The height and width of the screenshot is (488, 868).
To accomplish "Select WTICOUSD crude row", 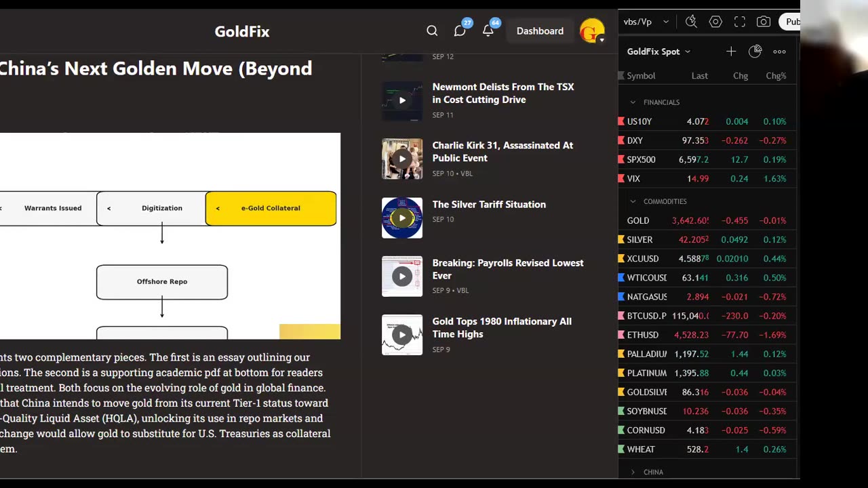I will pos(707,277).
